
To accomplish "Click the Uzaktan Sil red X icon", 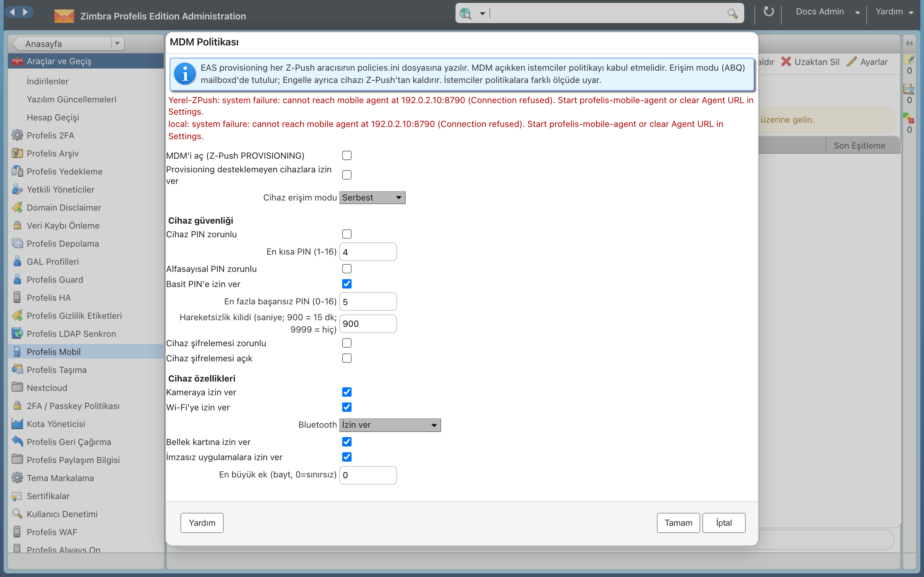I will point(786,61).
